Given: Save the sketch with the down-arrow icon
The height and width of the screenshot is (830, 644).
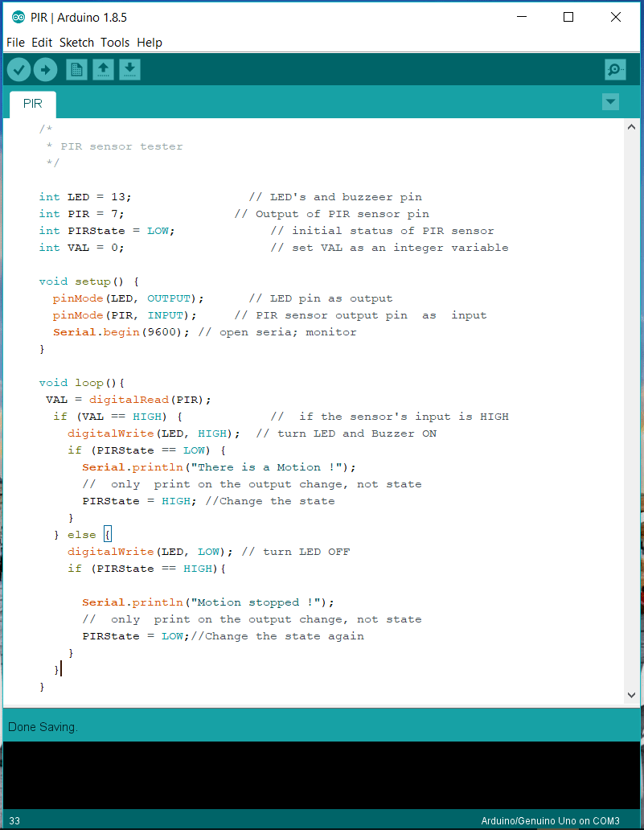Looking at the screenshot, I should [129, 70].
